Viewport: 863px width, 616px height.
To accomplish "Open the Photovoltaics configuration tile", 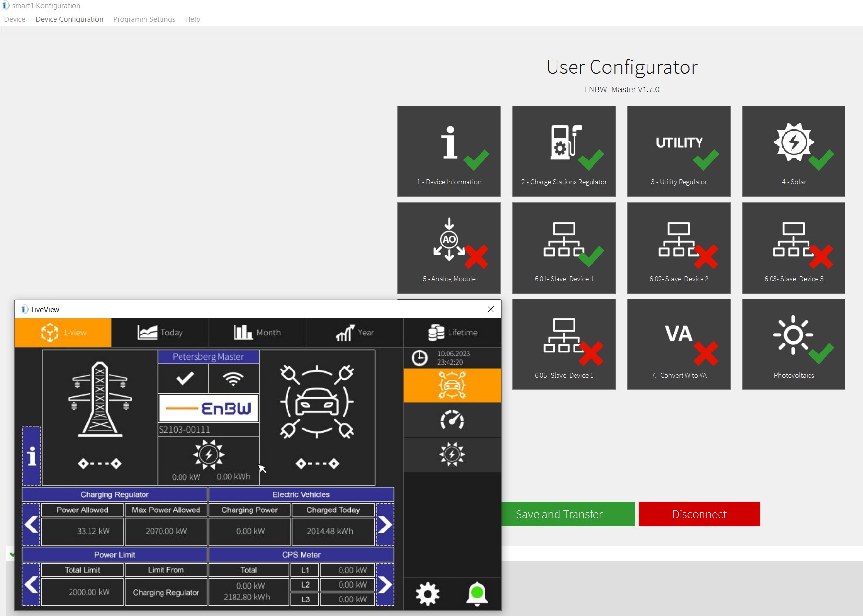I will 793,344.
